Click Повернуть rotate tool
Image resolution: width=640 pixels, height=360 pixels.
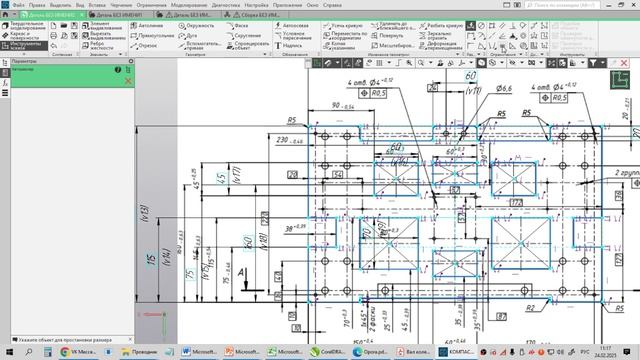tap(387, 36)
